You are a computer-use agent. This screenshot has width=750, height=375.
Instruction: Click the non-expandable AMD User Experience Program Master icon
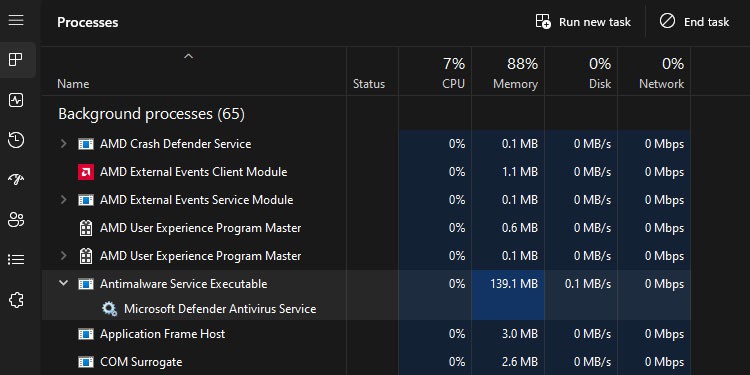click(x=86, y=228)
